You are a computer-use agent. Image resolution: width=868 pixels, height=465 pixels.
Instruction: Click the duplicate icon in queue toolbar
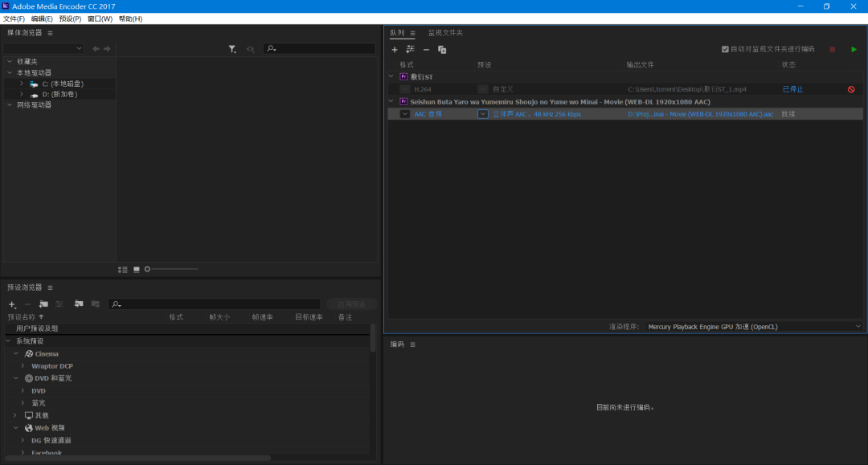pyautogui.click(x=442, y=50)
